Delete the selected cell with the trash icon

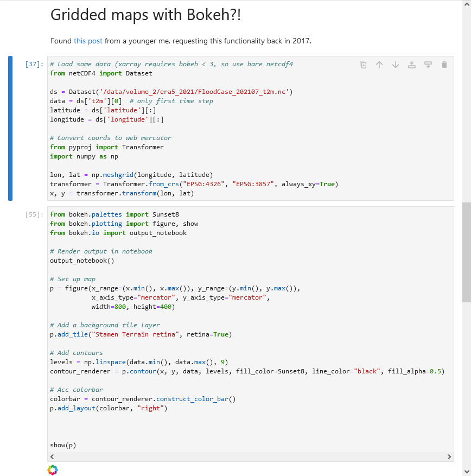444,64
